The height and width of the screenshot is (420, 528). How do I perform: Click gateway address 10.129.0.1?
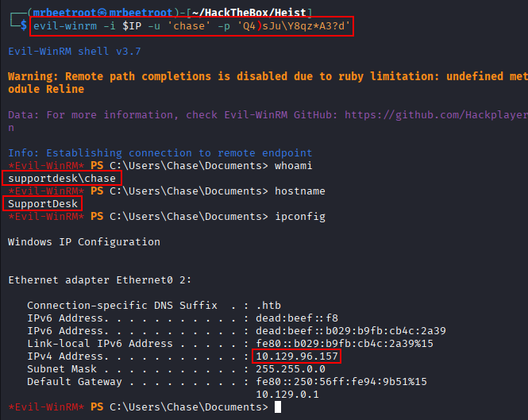[x=287, y=395]
